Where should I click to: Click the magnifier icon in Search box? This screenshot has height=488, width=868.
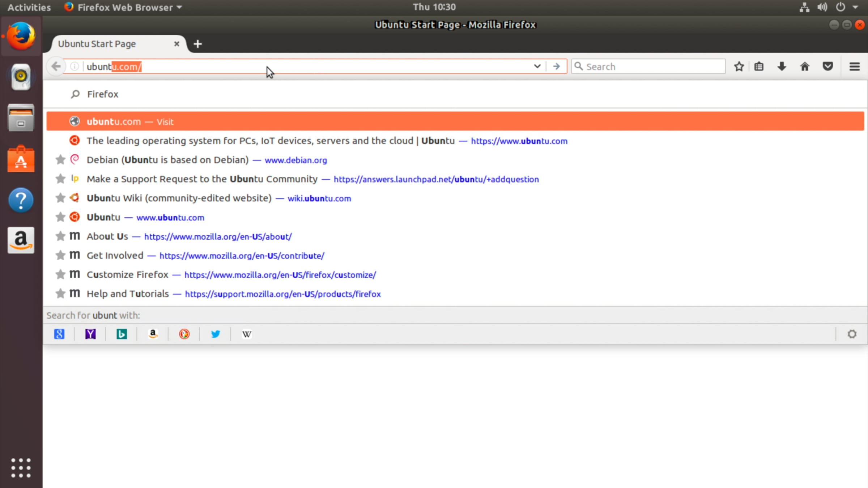click(578, 67)
